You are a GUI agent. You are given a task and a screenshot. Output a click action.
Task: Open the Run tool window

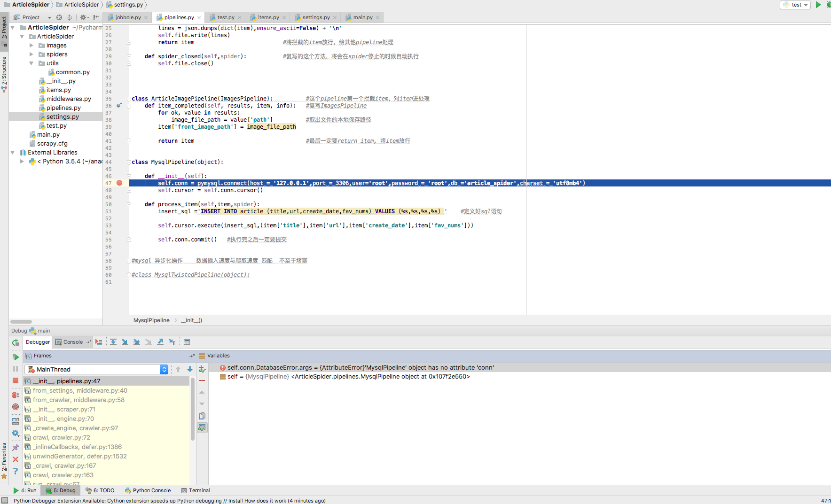(x=25, y=490)
